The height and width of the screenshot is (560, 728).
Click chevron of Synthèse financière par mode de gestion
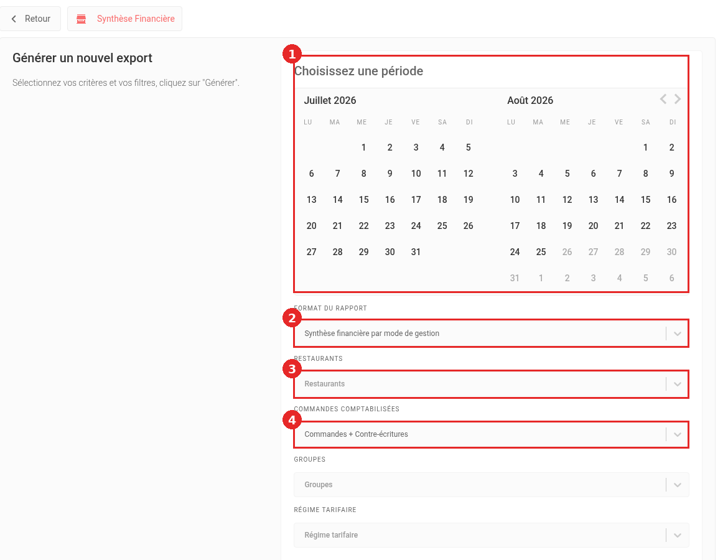678,334
